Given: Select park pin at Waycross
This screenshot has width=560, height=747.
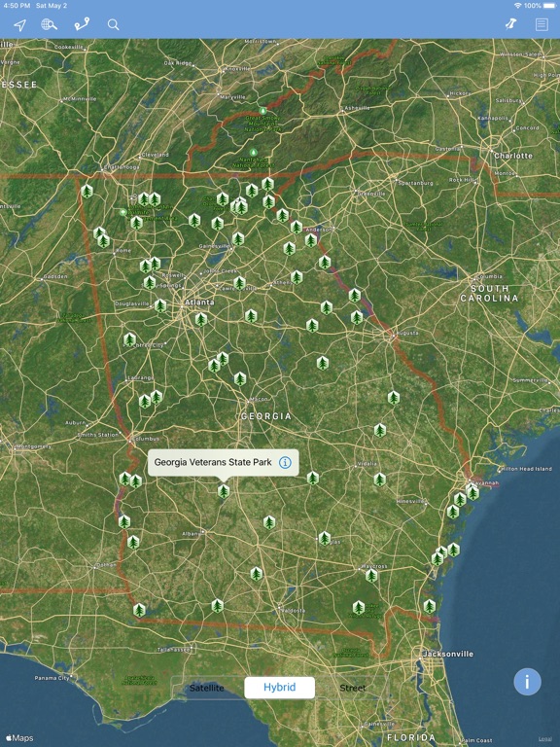Looking at the screenshot, I should pyautogui.click(x=371, y=576).
